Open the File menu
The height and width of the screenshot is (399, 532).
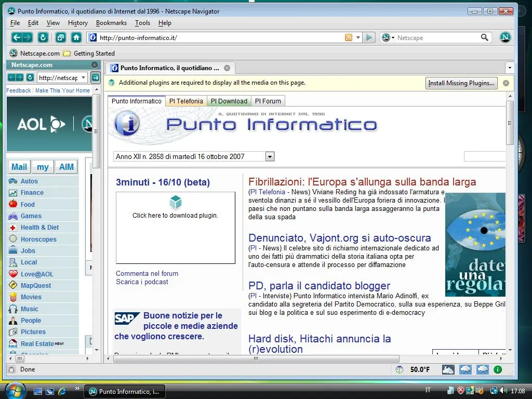tap(15, 23)
